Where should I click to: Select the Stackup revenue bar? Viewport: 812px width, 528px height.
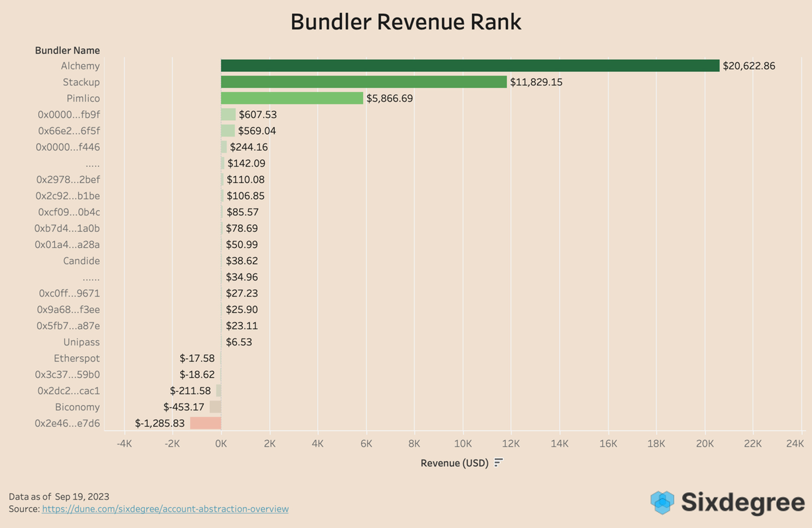(x=363, y=82)
